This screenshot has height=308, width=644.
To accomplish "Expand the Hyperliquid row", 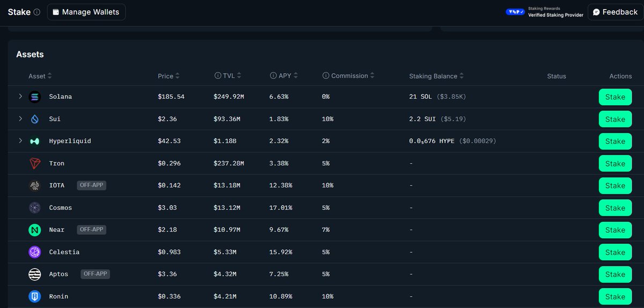I will tap(20, 141).
